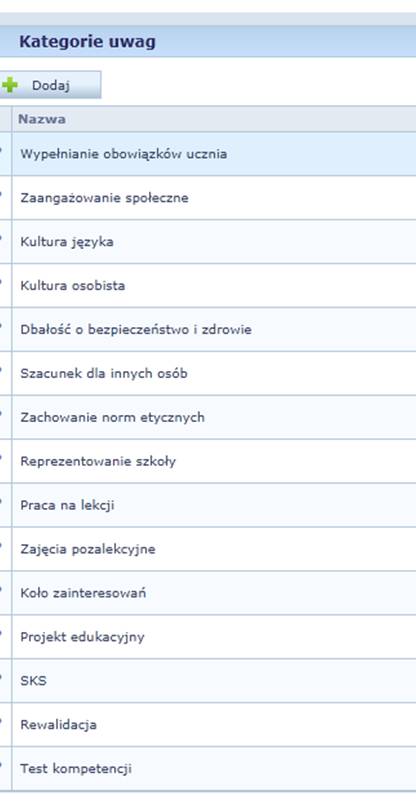Choose the Kultura osobista category row
This screenshot has width=416, height=801.
click(x=214, y=286)
